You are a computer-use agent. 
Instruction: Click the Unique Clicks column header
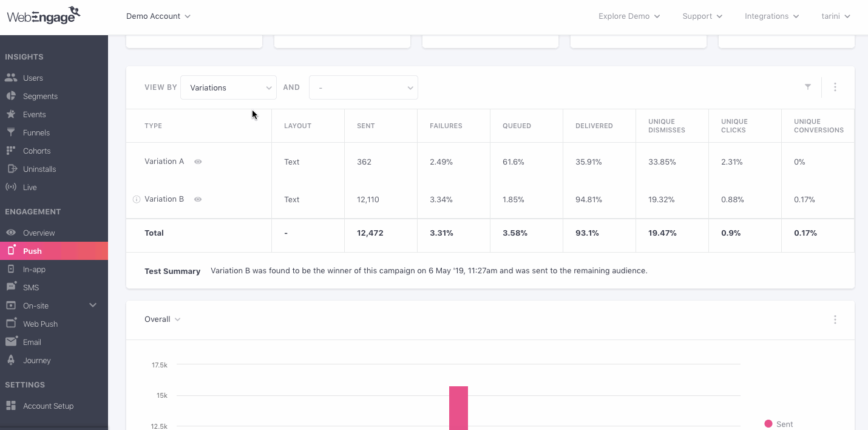click(x=734, y=126)
